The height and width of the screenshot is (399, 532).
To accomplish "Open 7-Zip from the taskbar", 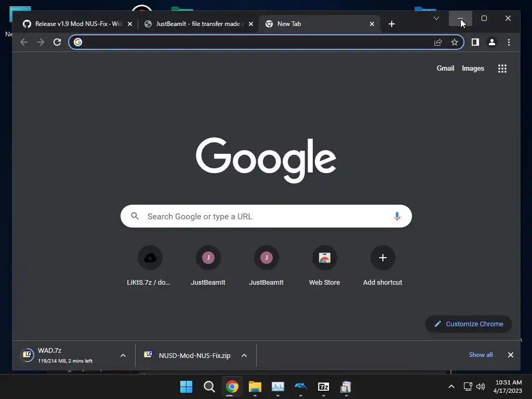I will click(323, 387).
